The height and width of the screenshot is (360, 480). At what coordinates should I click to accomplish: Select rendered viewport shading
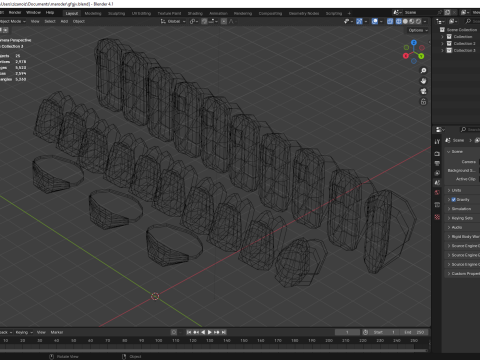419,21
